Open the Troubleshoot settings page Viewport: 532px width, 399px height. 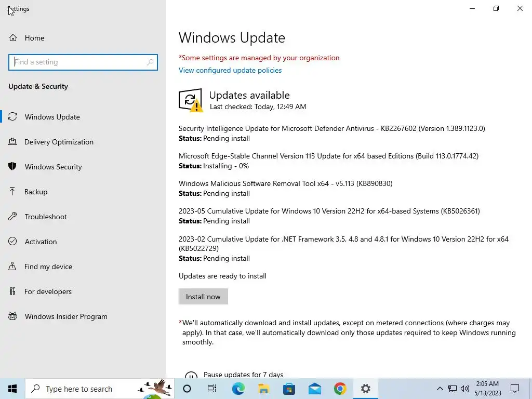click(83, 217)
